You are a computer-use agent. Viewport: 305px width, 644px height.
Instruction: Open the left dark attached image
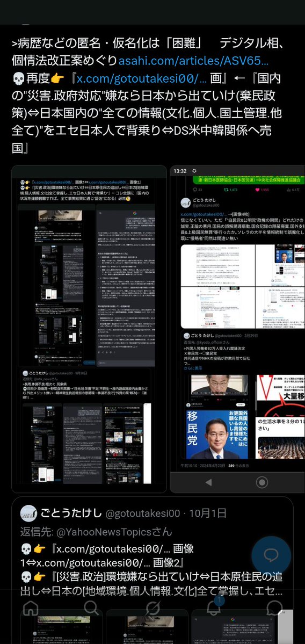(89, 329)
